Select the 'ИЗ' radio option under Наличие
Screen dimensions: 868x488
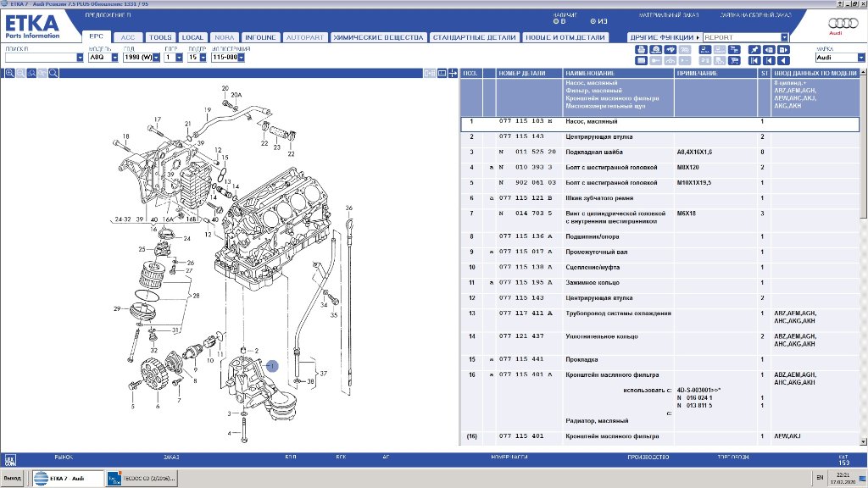[x=593, y=20]
